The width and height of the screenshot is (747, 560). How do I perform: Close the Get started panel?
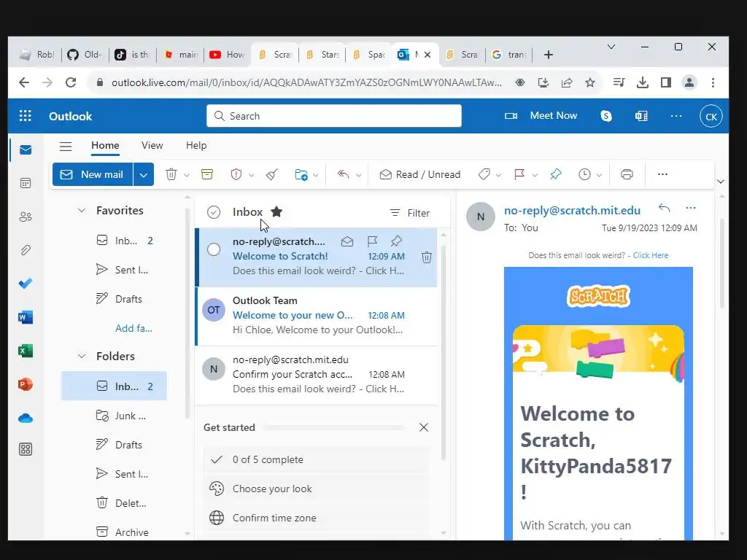[424, 427]
